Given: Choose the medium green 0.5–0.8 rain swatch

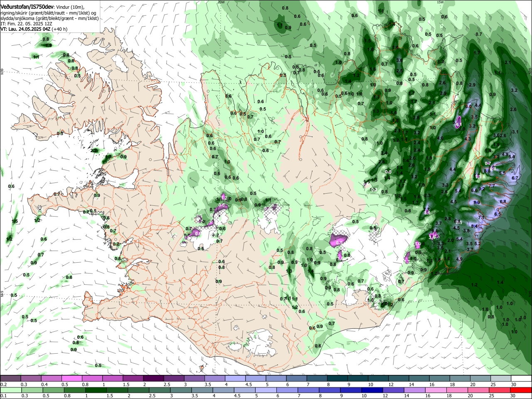Looking at the screenshot, I should pyautogui.click(x=53, y=390).
